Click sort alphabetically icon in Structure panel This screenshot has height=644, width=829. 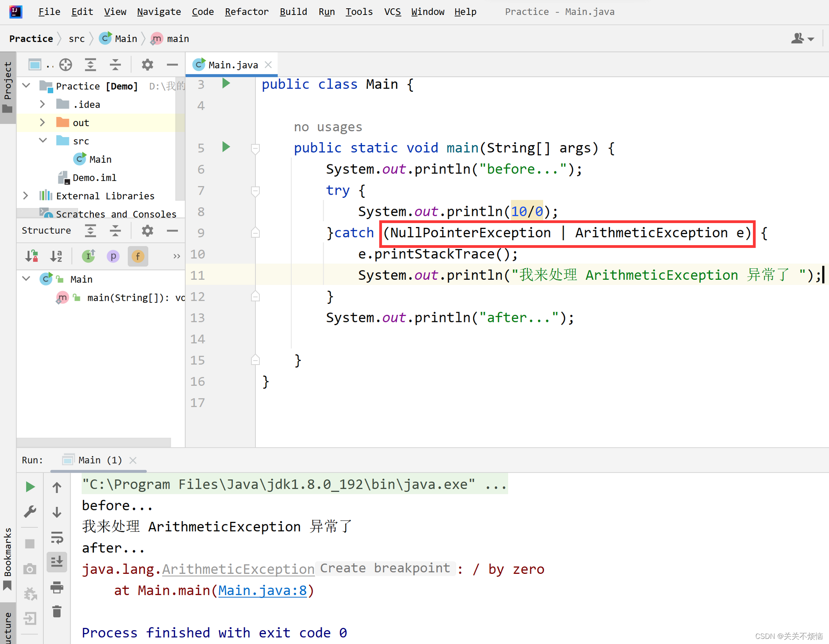56,256
